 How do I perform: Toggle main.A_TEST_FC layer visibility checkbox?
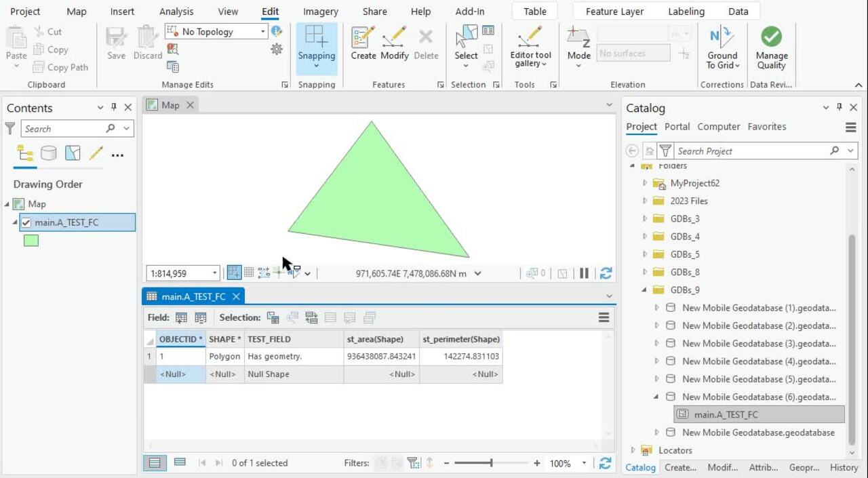click(26, 222)
